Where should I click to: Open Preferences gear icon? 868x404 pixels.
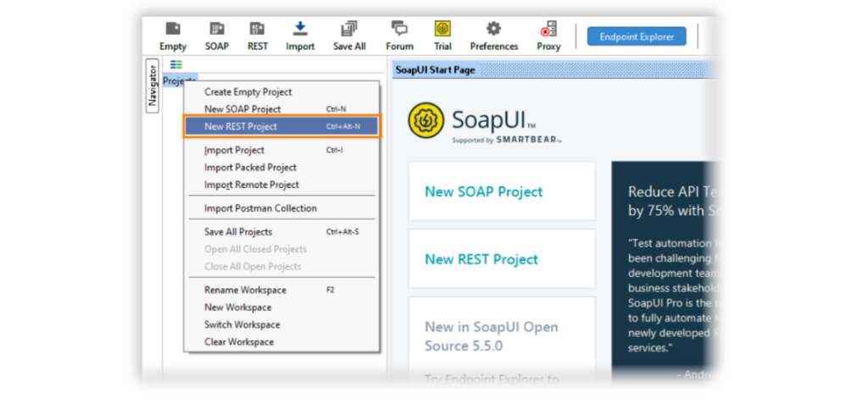tap(493, 29)
